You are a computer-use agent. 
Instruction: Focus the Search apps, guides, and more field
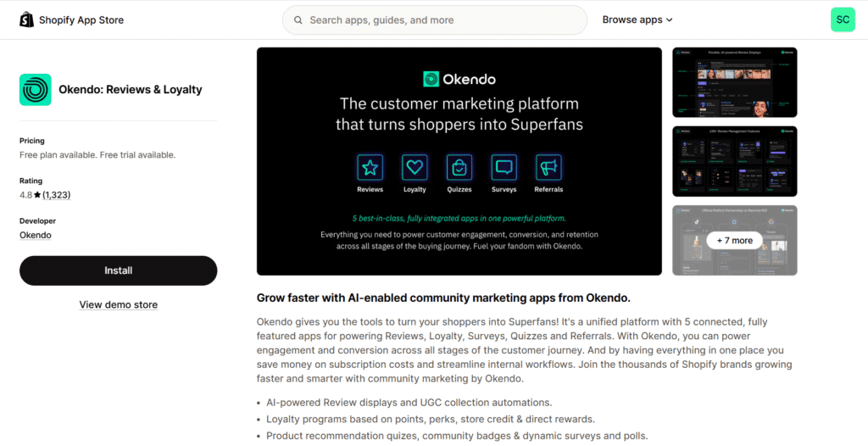pos(435,20)
